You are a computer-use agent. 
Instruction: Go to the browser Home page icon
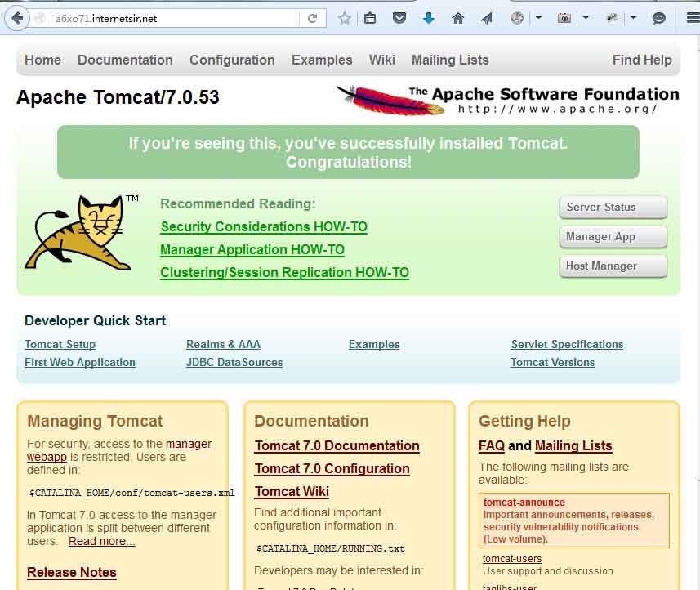point(457,18)
